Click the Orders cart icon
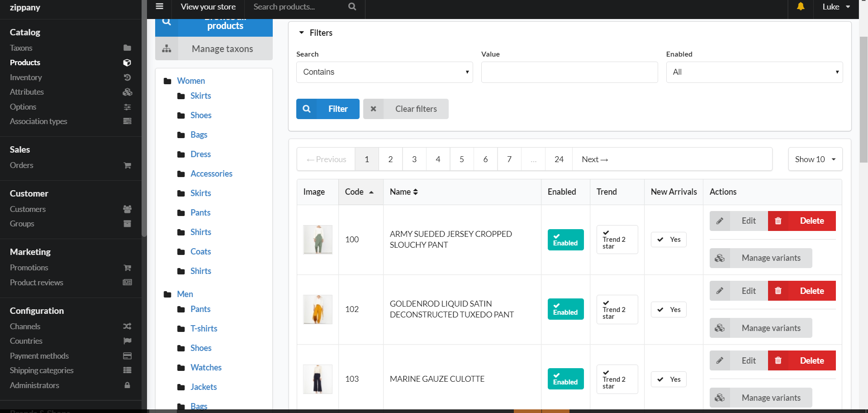Image resolution: width=868 pixels, height=413 pixels. tap(127, 166)
